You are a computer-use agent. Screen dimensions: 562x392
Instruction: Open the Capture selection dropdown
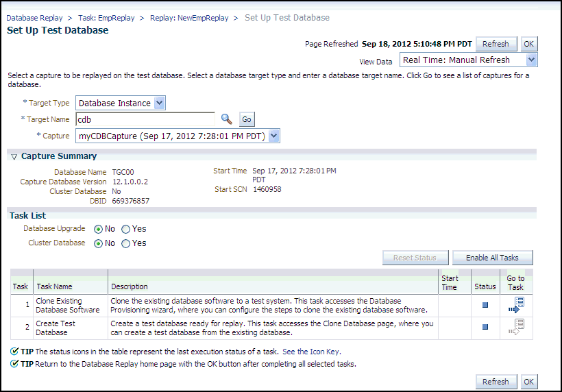273,136
